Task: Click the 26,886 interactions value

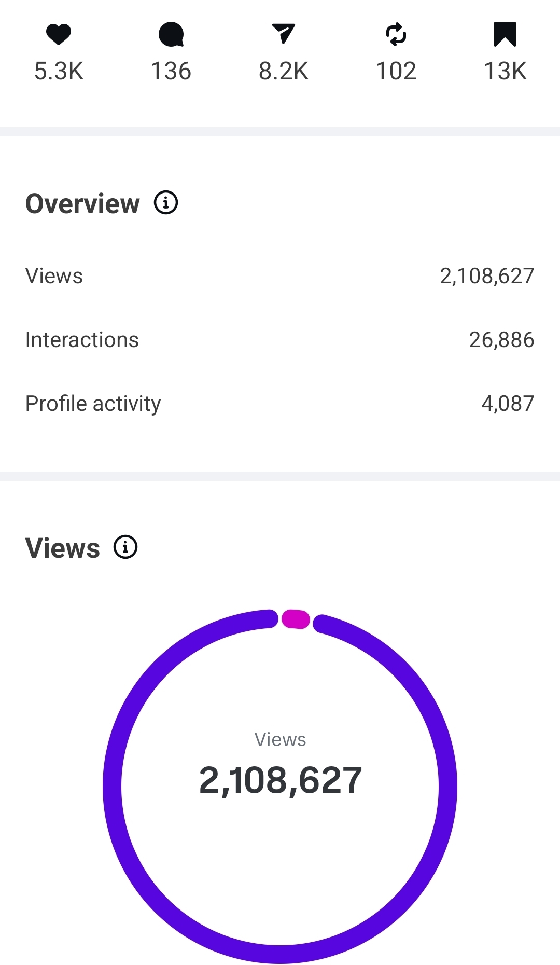Action: (501, 340)
